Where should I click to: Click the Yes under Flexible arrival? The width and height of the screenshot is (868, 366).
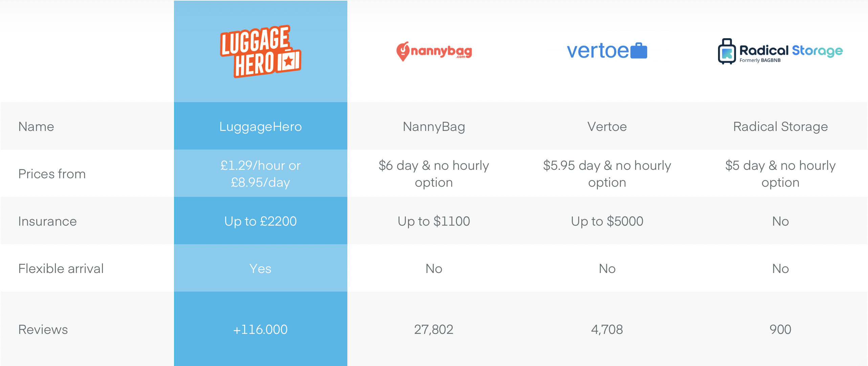(x=260, y=269)
